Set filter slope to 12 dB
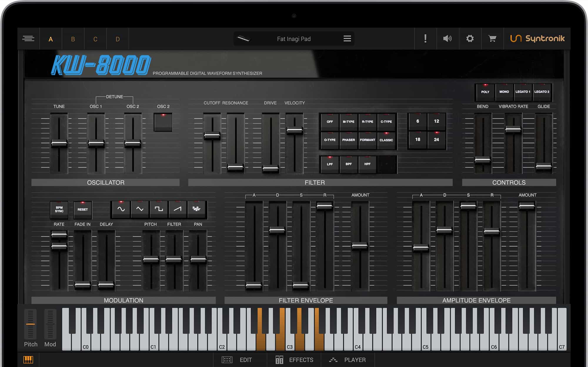The width and height of the screenshot is (588, 367). click(x=436, y=121)
